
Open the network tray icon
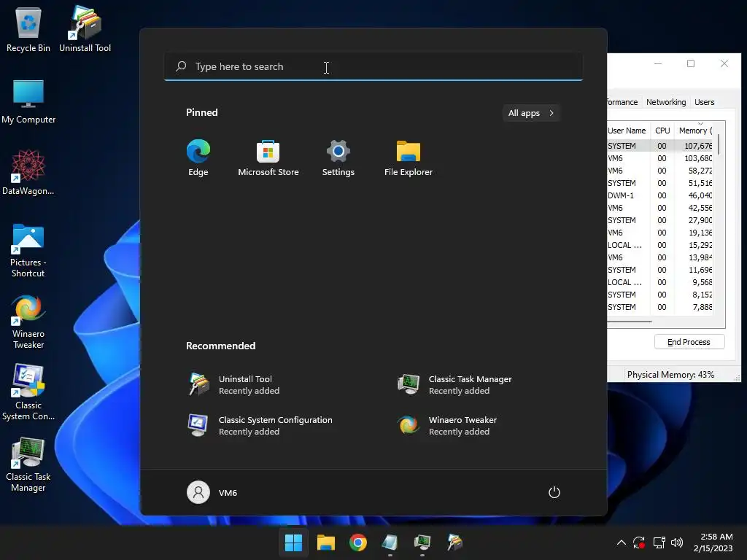tap(659, 542)
